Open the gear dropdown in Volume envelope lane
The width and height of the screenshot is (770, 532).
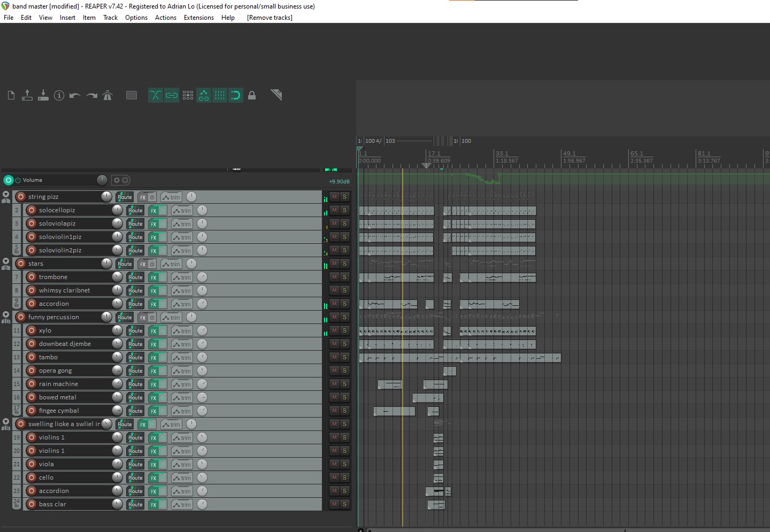[x=121, y=180]
